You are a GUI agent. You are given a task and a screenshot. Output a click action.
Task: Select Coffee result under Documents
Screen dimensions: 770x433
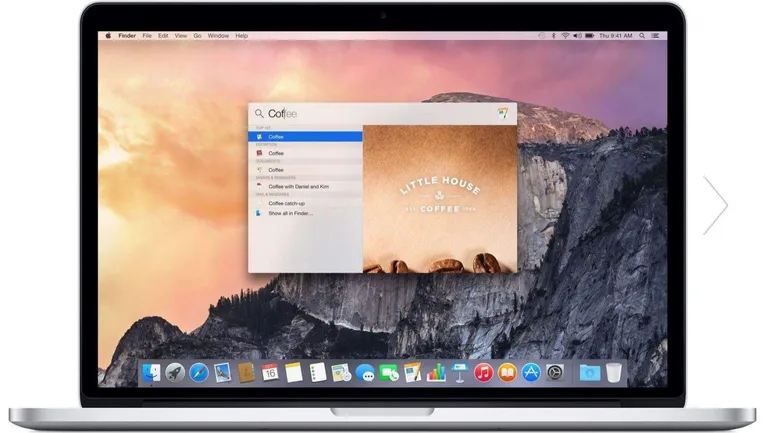coord(305,170)
